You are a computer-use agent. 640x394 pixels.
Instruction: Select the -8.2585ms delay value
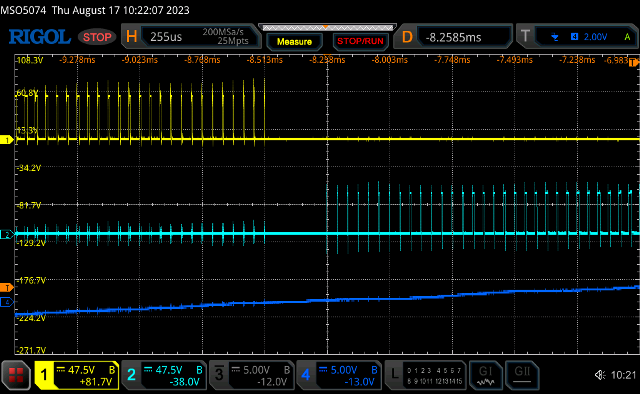coord(453,38)
